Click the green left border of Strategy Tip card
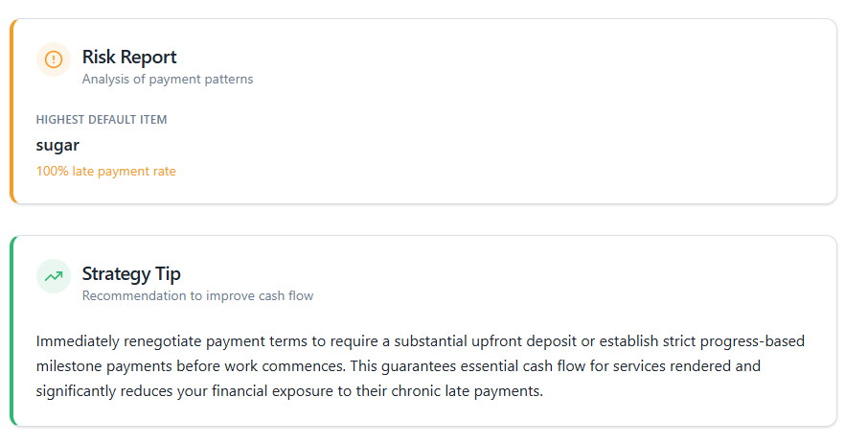Screen dimensions: 868x444 [x=11, y=331]
